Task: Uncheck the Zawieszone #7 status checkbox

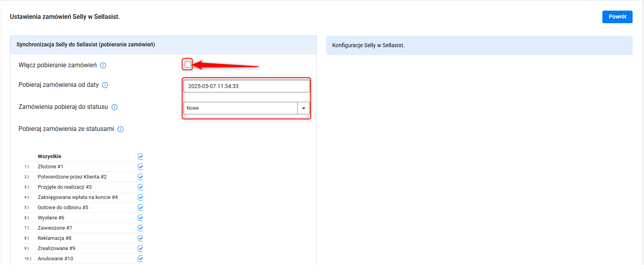Action: [141, 228]
